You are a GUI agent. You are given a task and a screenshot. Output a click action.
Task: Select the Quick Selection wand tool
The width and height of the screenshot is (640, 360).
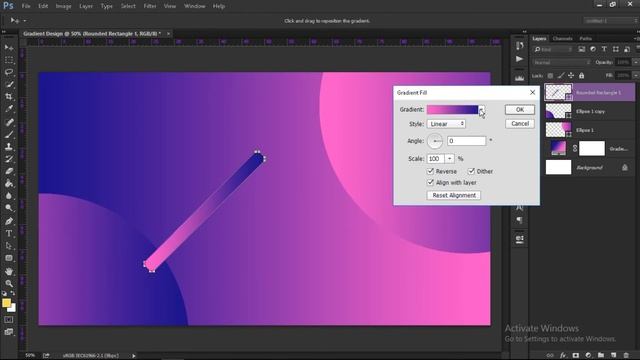(9, 84)
